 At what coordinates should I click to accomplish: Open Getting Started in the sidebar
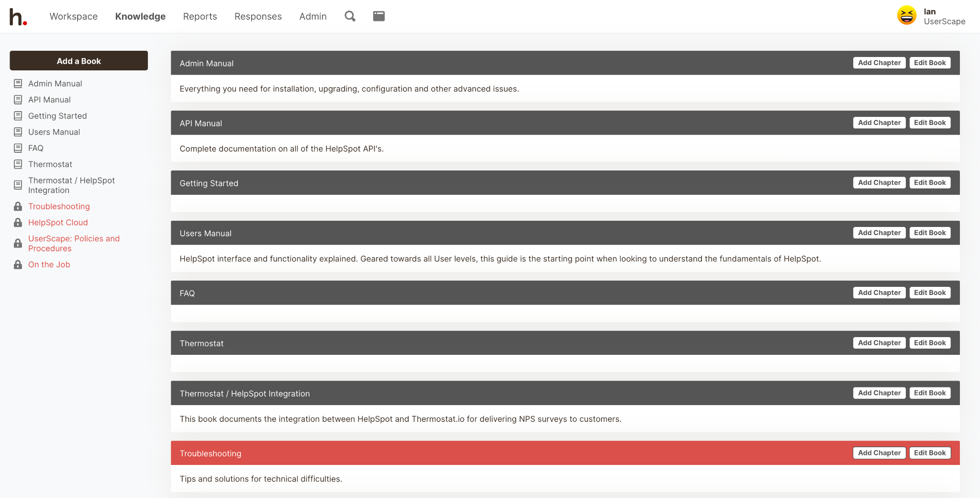[57, 116]
